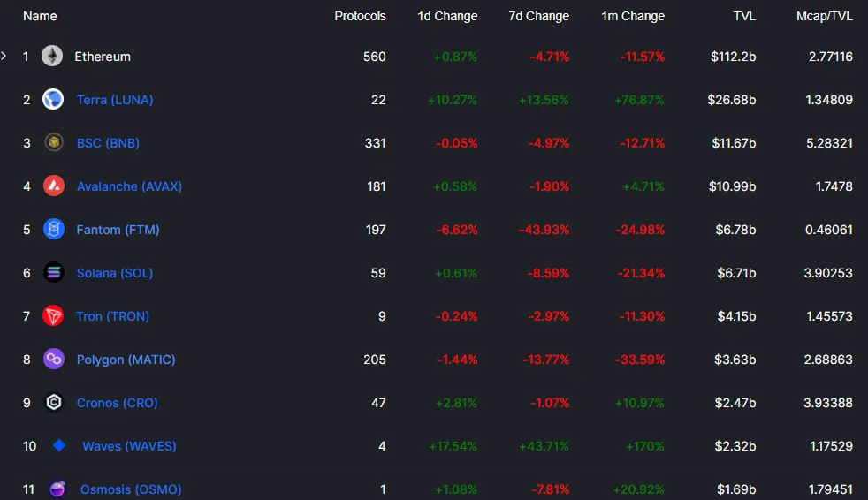Select Waves TVL value $2.32b
This screenshot has width=868, height=500.
(735, 446)
